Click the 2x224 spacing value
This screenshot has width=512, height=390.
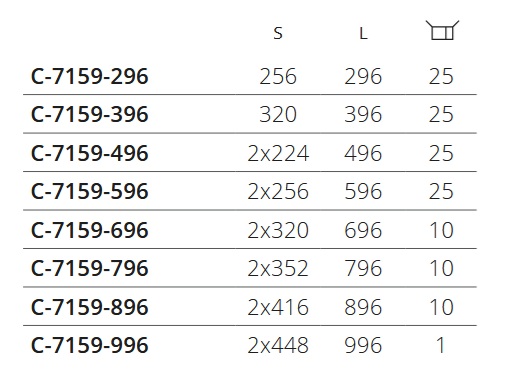pos(278,154)
